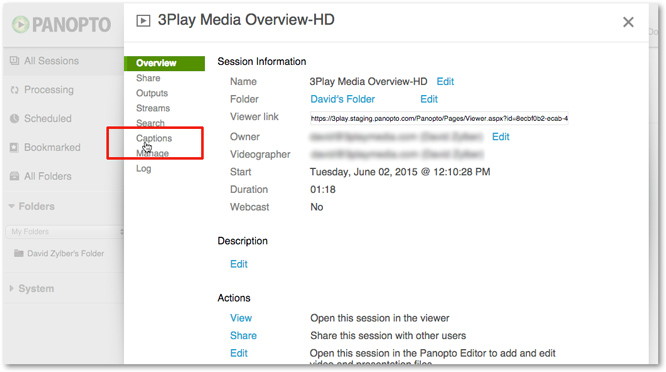Click the Scheduled clock icon

coord(14,118)
